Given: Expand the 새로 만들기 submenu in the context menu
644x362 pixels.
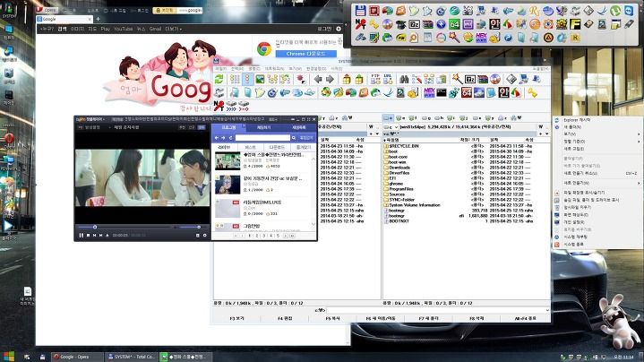Looking at the screenshot, I should point(599,183).
